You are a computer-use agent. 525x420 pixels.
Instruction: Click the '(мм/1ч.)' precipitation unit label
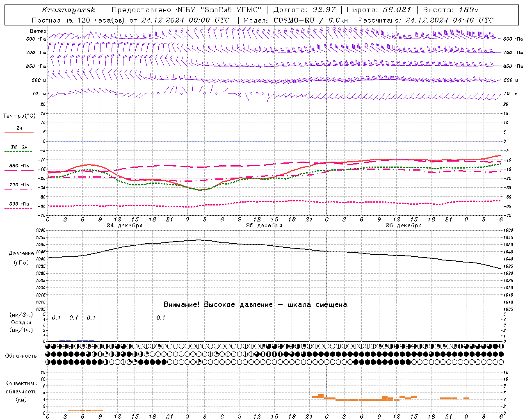[21, 330]
